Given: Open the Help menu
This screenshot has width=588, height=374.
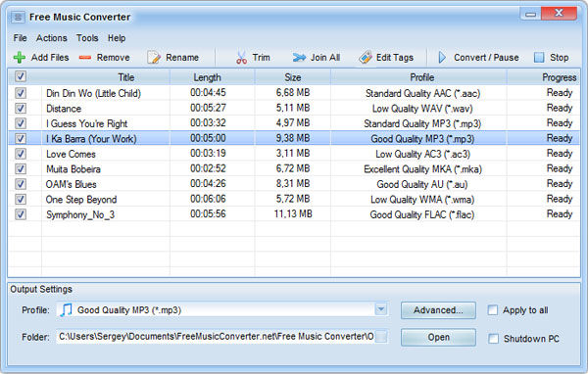Looking at the screenshot, I should (x=117, y=38).
